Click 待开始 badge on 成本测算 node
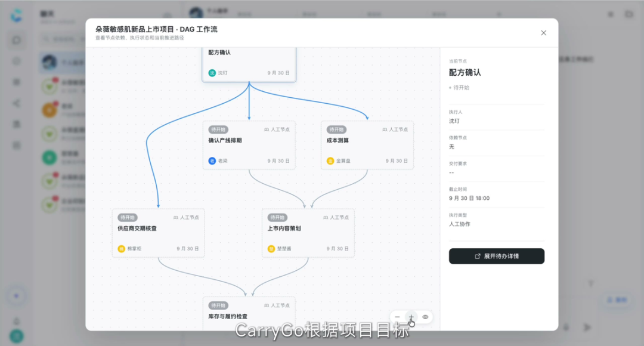The image size is (644, 346). [336, 129]
